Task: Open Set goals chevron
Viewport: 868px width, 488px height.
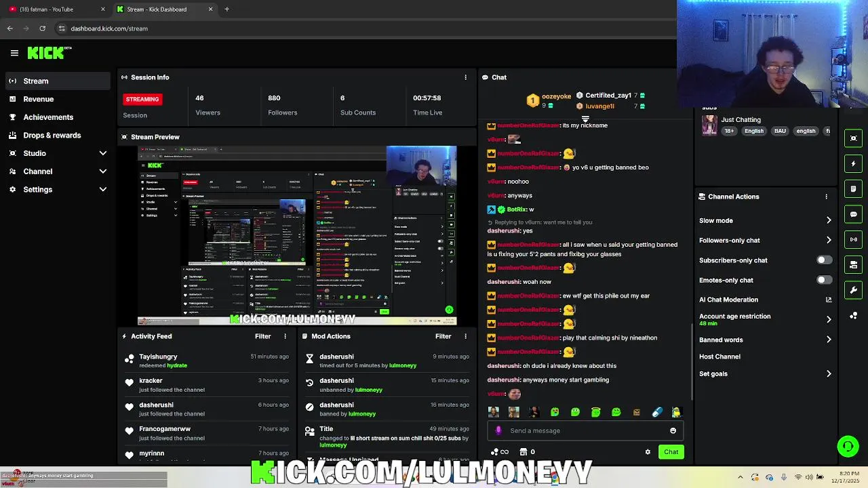Action: point(829,373)
